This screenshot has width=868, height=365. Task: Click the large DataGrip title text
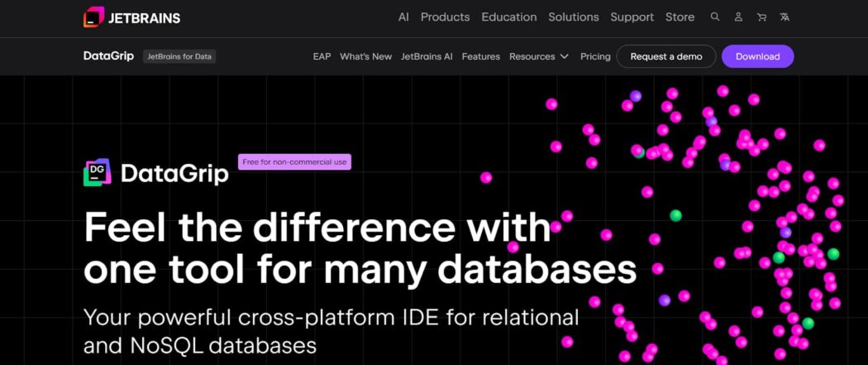174,174
